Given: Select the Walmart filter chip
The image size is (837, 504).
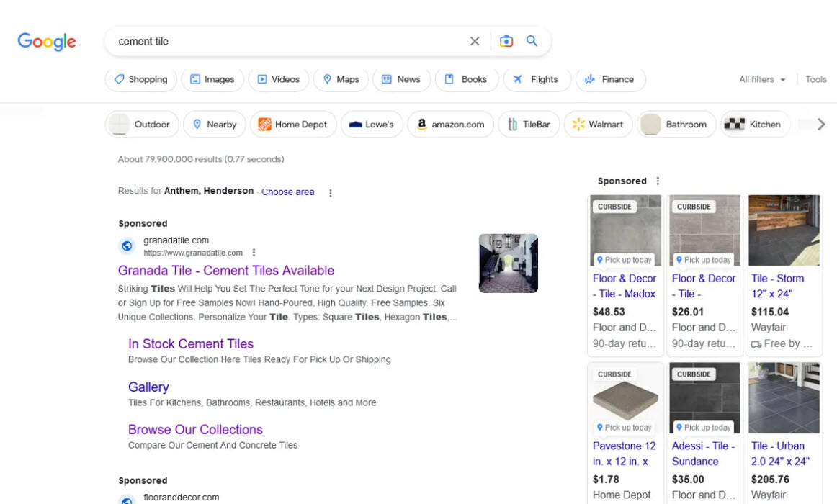Looking at the screenshot, I should pyautogui.click(x=598, y=125).
